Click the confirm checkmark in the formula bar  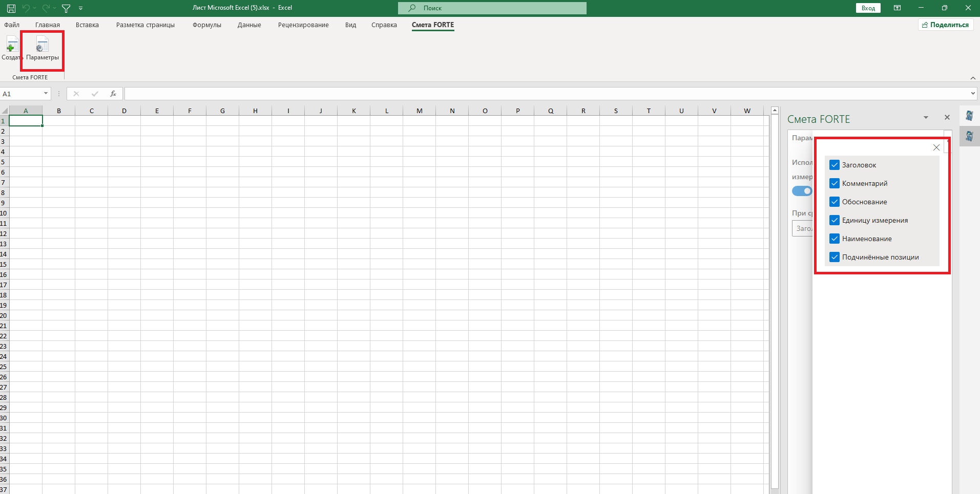(95, 94)
